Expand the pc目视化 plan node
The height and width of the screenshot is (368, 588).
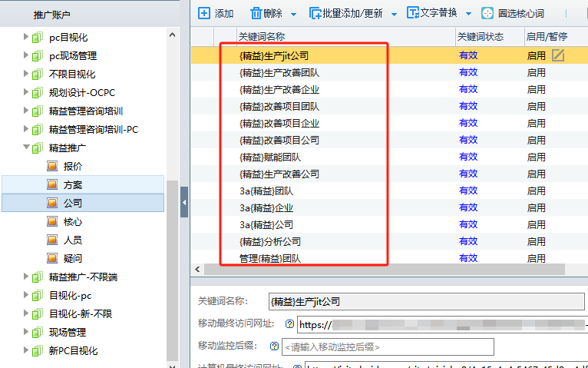point(26,36)
